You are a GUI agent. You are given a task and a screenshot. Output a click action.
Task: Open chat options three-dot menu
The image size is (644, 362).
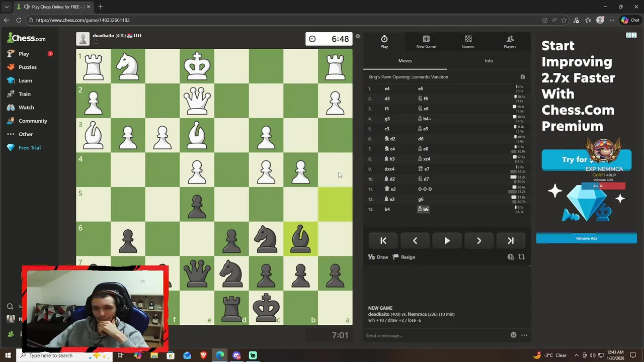coord(524,335)
